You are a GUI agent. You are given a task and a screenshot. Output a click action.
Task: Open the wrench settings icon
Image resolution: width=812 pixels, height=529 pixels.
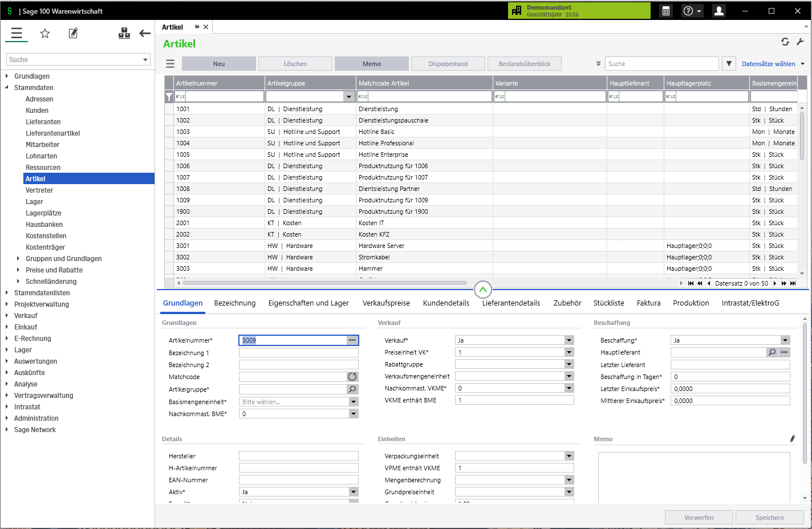pos(800,42)
